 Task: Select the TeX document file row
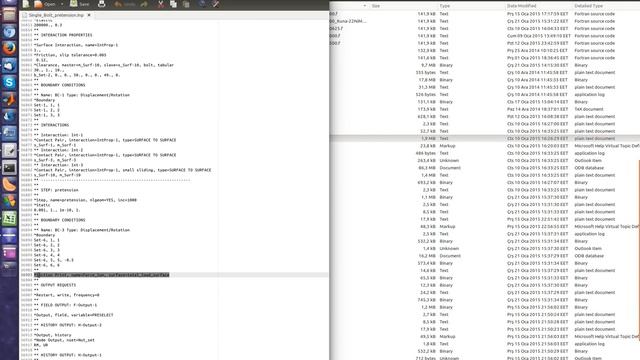[x=484, y=109]
